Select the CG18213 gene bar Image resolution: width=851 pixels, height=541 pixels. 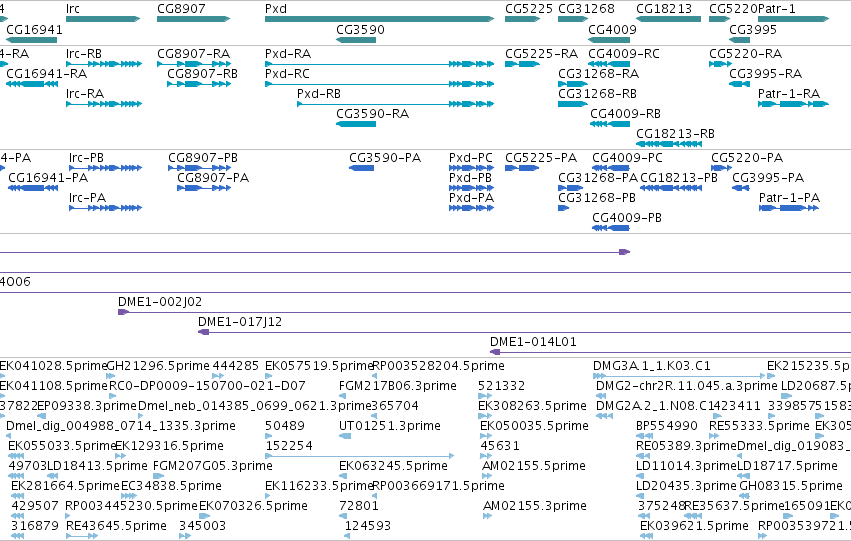[x=668, y=20]
